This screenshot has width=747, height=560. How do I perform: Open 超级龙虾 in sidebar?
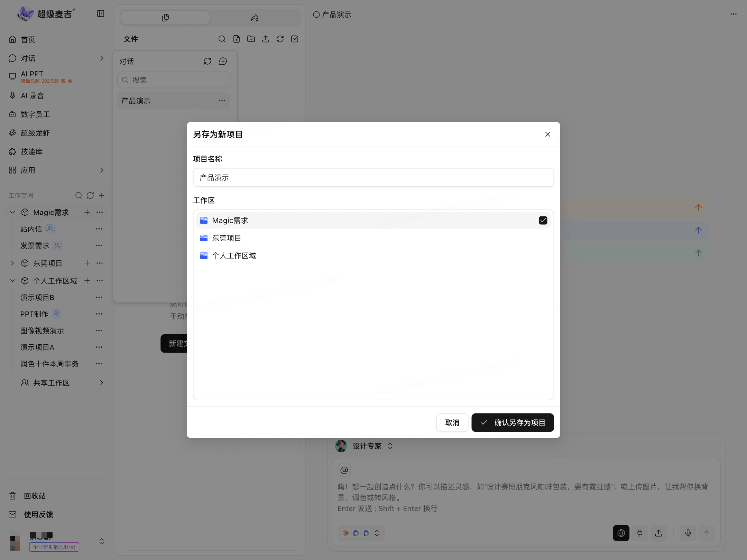click(35, 133)
